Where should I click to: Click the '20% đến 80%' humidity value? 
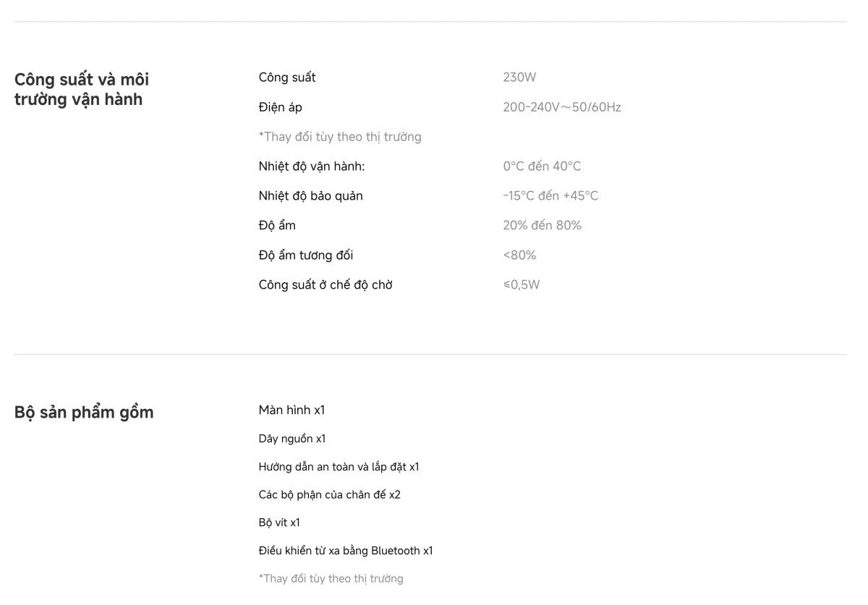(542, 225)
